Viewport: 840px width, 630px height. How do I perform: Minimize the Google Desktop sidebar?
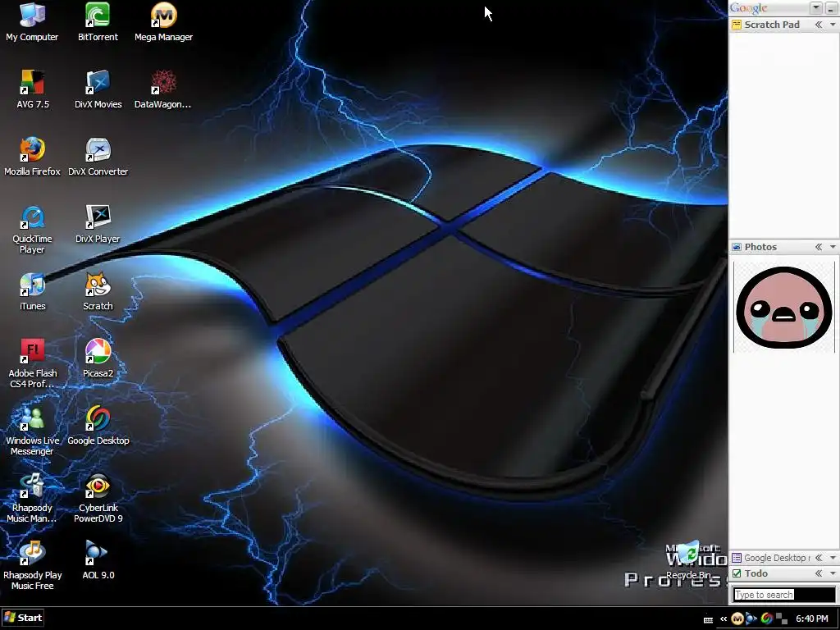point(830,7)
